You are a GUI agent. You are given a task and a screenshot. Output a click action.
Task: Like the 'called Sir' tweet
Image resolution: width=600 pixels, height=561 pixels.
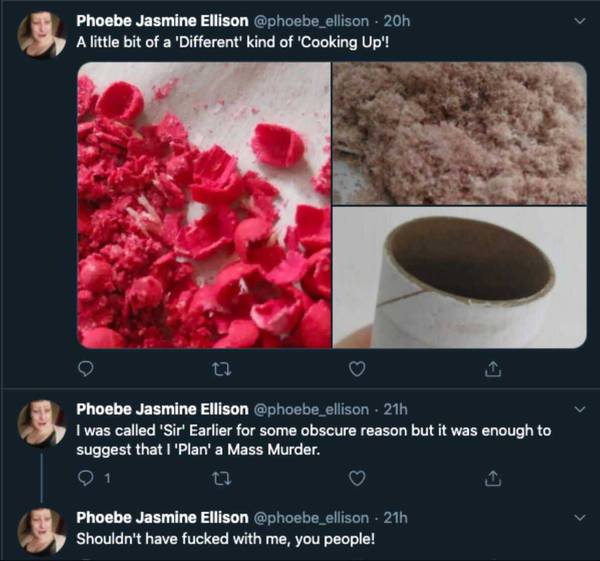(356, 479)
